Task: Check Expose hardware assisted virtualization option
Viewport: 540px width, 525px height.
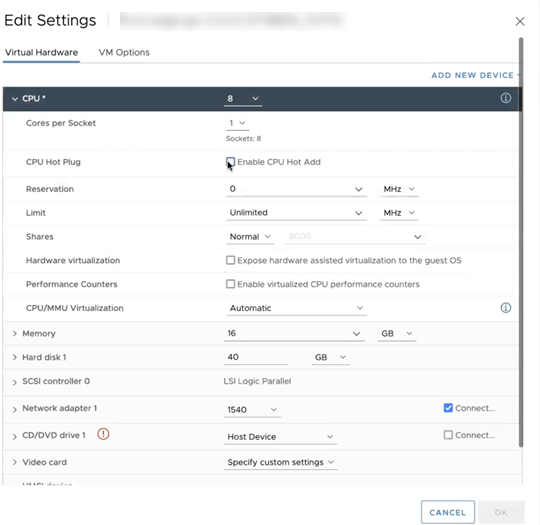Action: [230, 260]
